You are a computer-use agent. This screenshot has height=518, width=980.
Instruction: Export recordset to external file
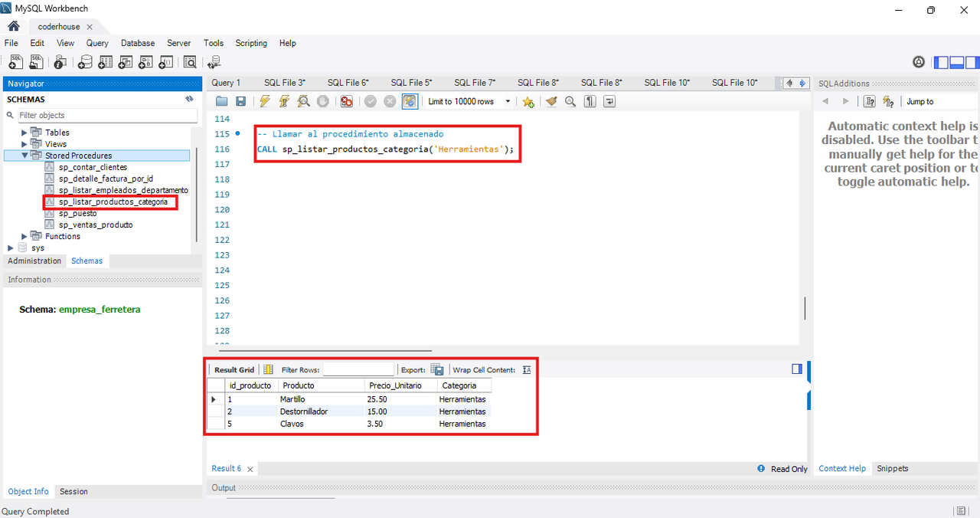(436, 369)
